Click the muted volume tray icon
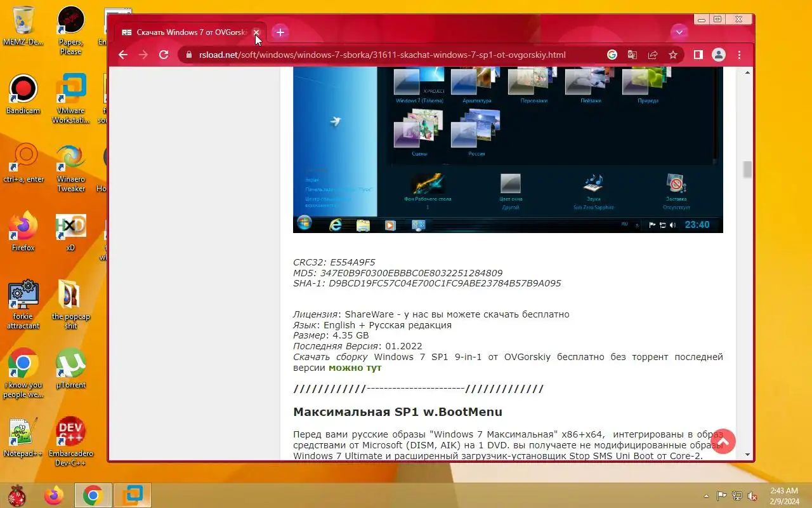This screenshot has height=508, width=812. (752, 496)
